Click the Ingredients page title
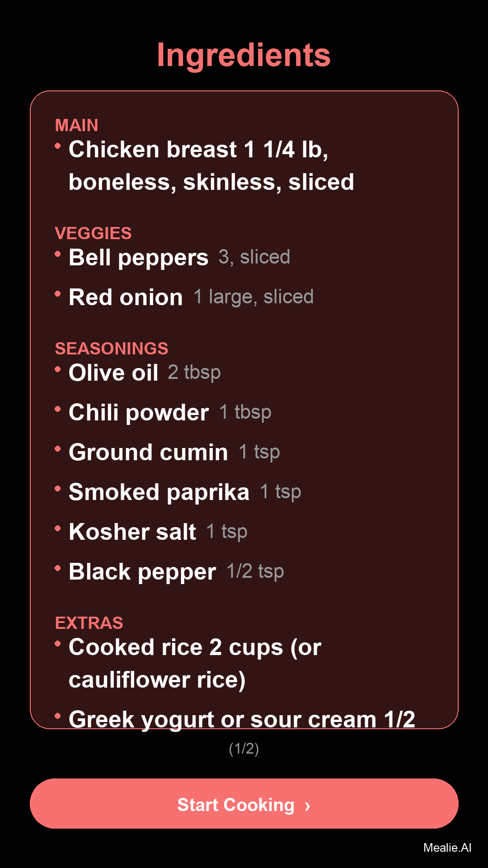Image resolution: width=488 pixels, height=868 pixels. coord(244,55)
